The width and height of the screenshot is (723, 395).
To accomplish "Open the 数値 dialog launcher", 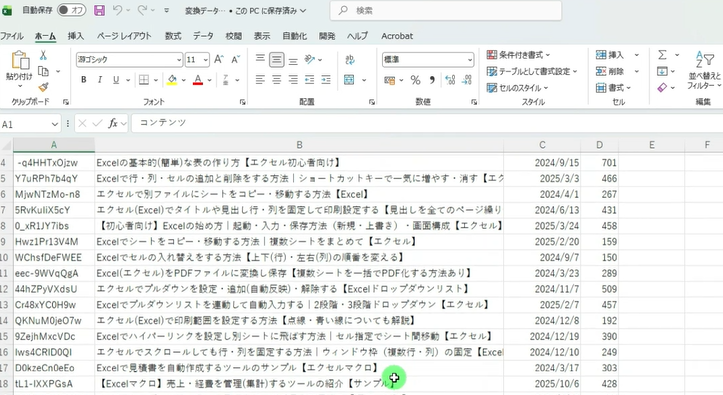I will (x=474, y=102).
